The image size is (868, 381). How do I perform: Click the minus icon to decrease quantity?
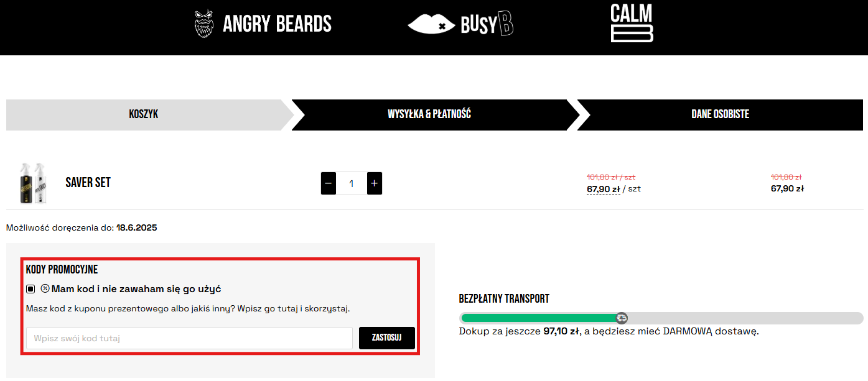pyautogui.click(x=329, y=183)
